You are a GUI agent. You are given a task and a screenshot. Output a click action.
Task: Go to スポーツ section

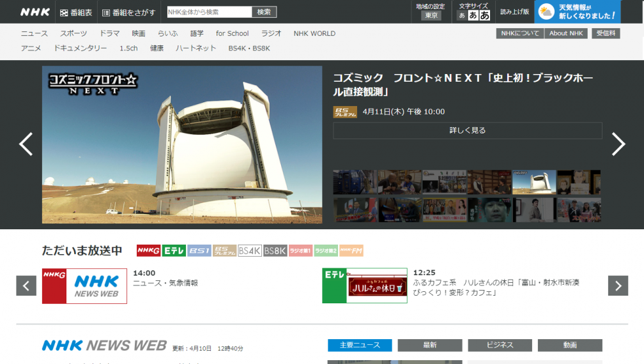tap(73, 34)
